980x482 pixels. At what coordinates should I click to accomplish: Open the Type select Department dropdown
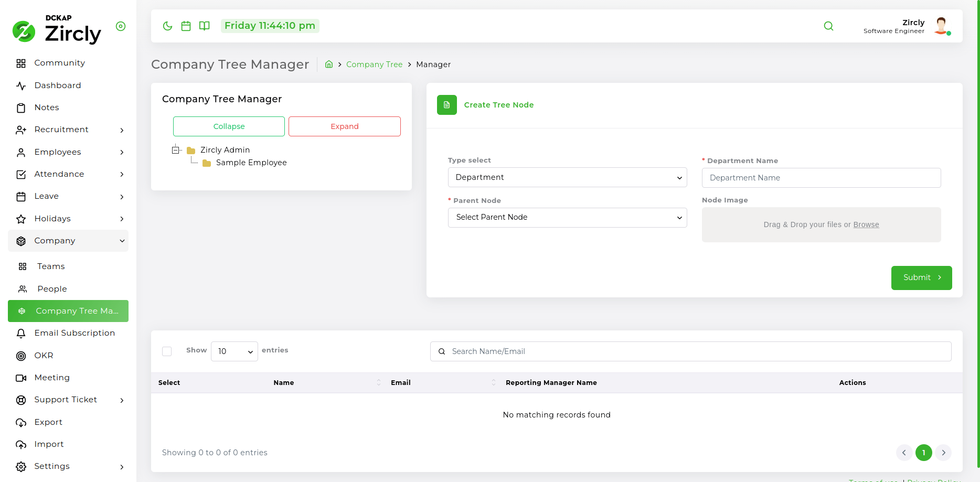pos(567,177)
